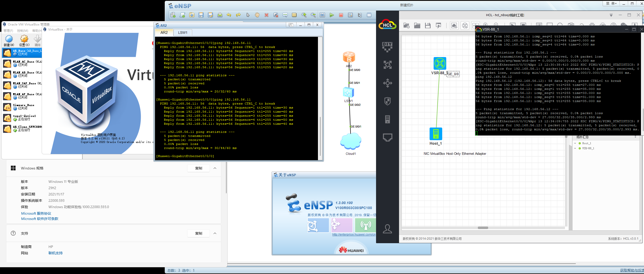Toggle device name display in HCL toolbar

465,26
